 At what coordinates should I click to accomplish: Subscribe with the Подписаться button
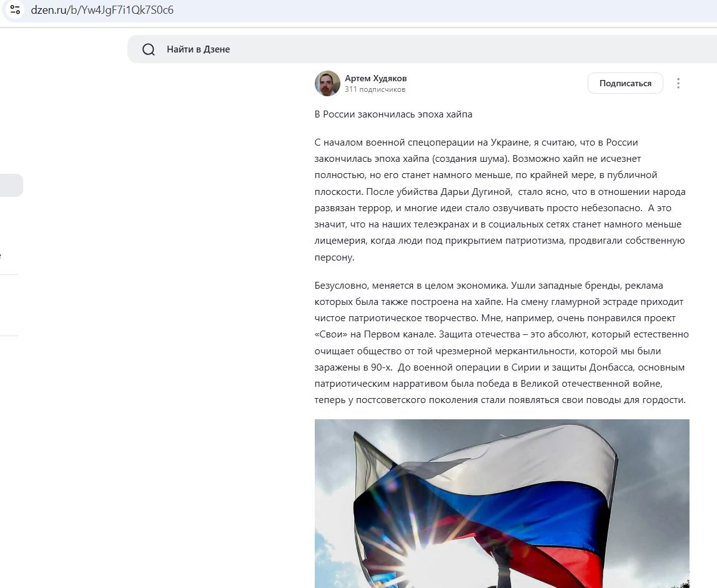coord(625,83)
